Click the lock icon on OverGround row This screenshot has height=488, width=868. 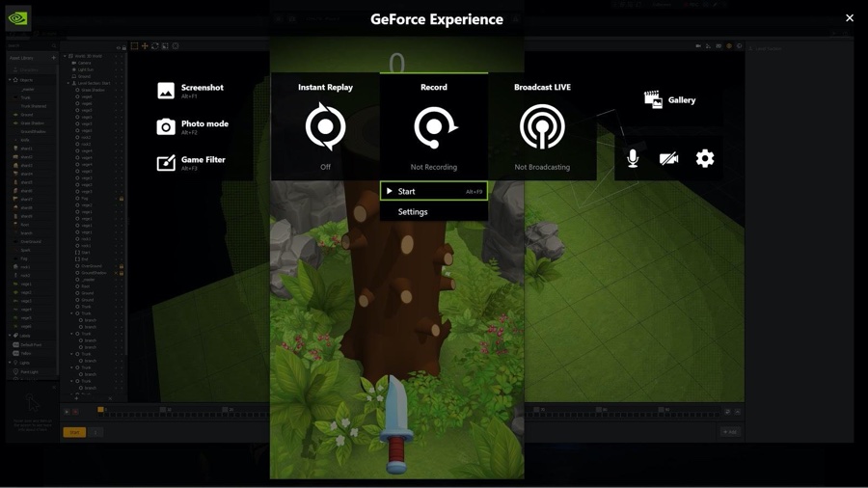[x=122, y=266]
